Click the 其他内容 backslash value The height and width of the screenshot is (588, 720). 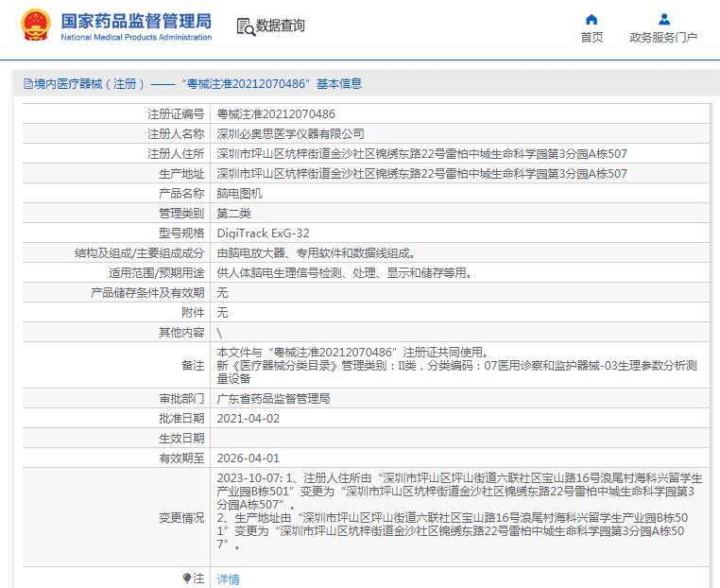click(219, 333)
